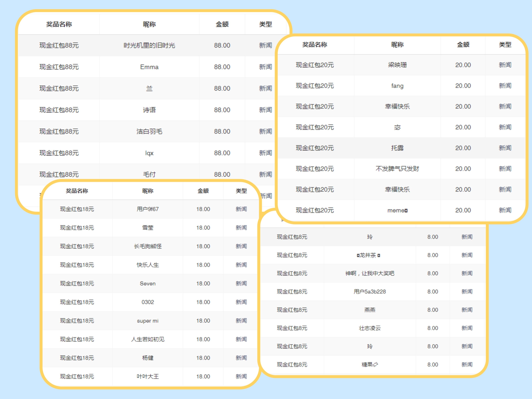
Task: Click the 托露 nickname cell
Action: pos(397,148)
